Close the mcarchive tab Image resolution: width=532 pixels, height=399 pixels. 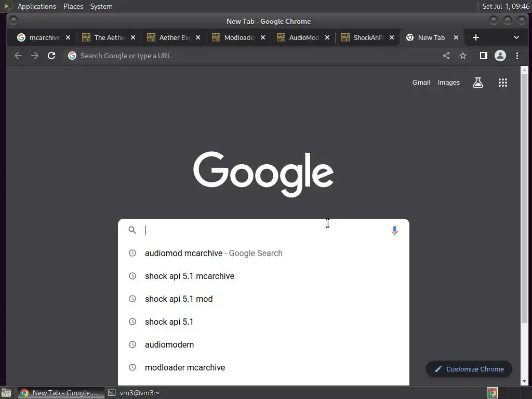click(68, 37)
